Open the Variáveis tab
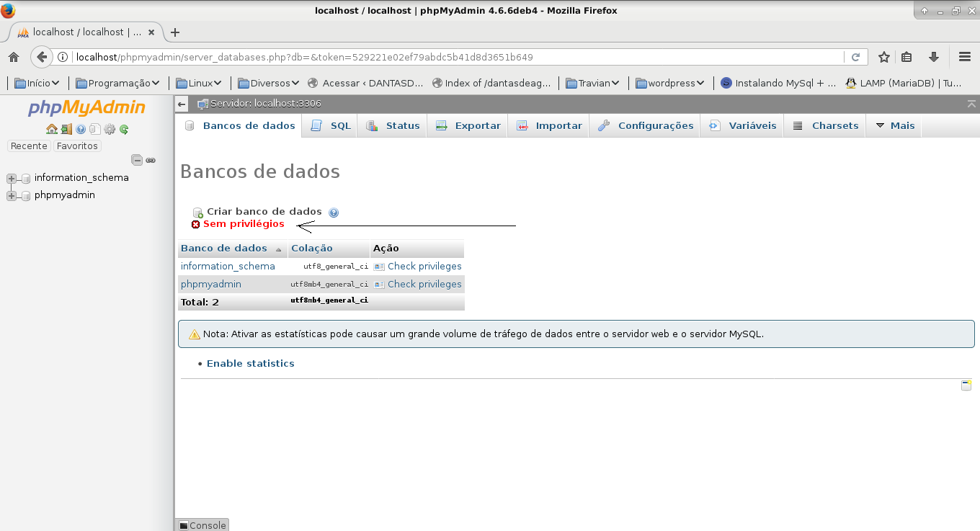Viewport: 980px width, 531px height. point(743,125)
